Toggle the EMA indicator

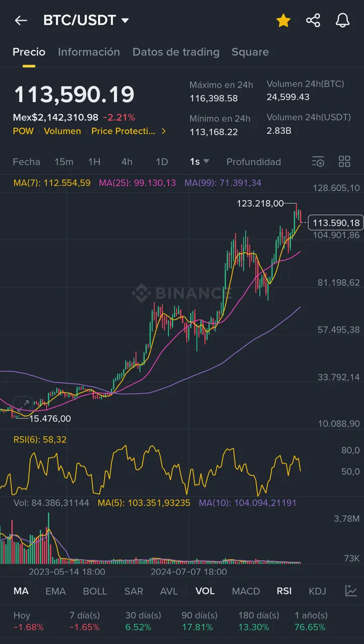[55, 591]
